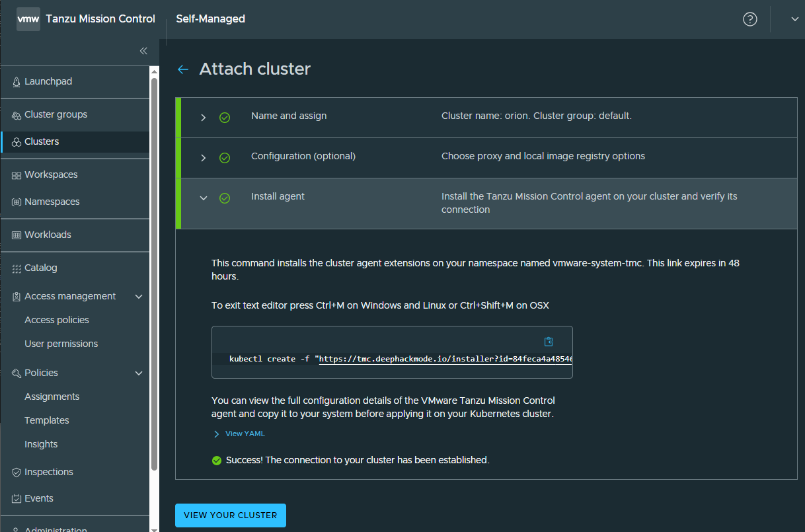The height and width of the screenshot is (532, 805).
Task: Open policy Templates submenu item
Action: 47,421
